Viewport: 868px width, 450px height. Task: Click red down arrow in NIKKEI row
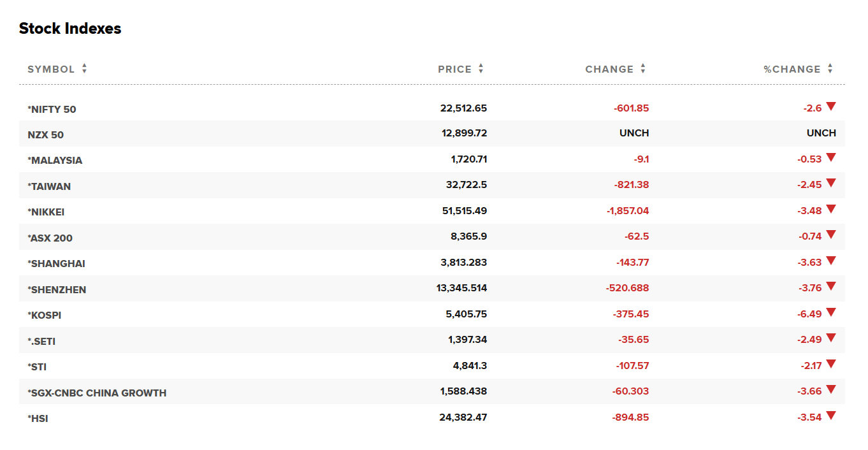830,209
